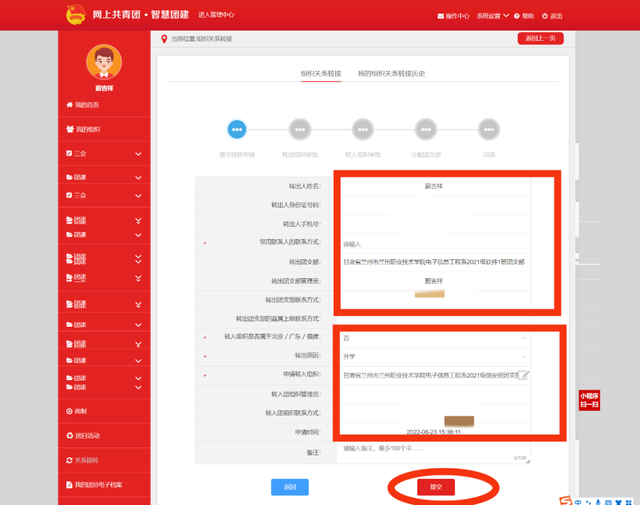
Task: Click the 常用联系人的联系方式 input field
Action: click(435, 244)
